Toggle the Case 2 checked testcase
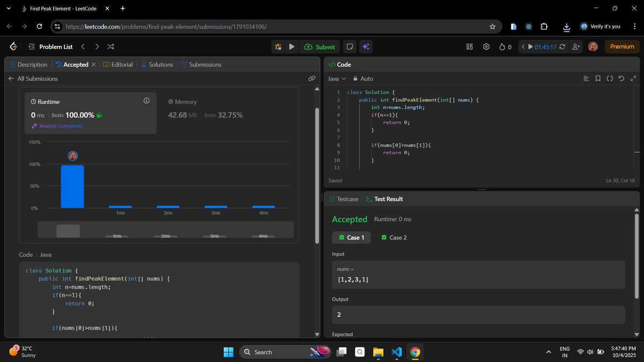644x362 pixels. point(394,238)
